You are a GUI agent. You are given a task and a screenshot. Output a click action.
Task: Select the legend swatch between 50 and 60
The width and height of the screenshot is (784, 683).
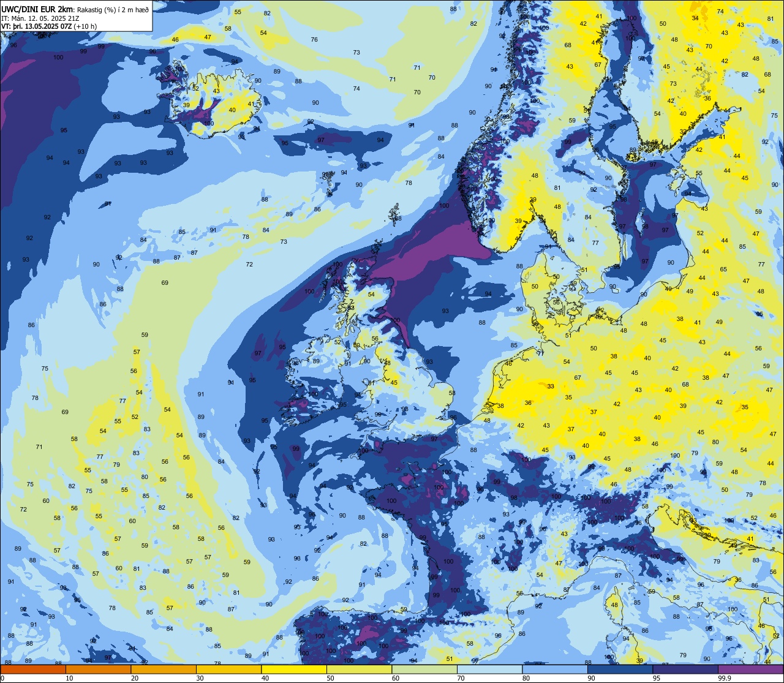coord(359,669)
